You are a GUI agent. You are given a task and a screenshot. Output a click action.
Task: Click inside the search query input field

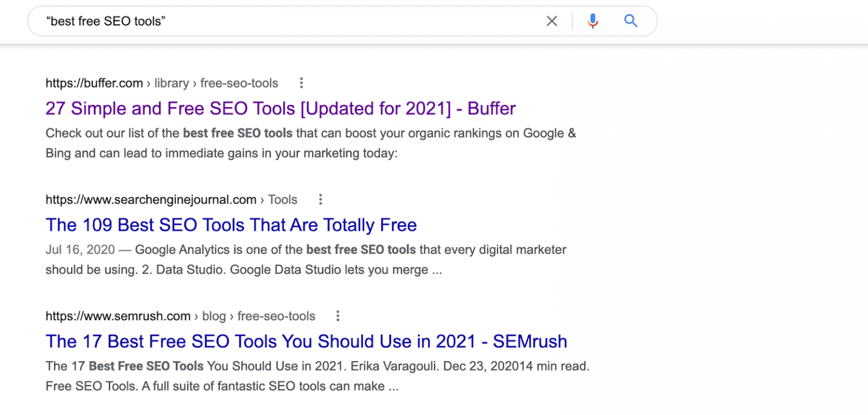[226, 21]
